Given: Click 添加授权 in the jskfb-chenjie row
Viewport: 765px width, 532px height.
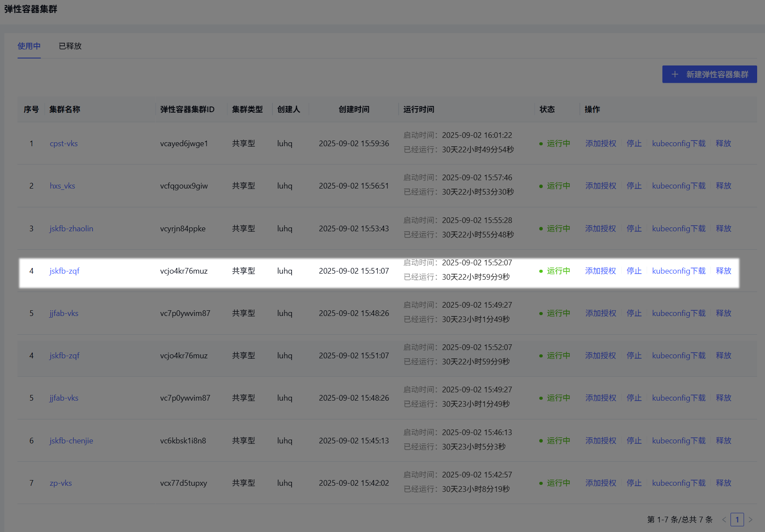Looking at the screenshot, I should coord(600,441).
